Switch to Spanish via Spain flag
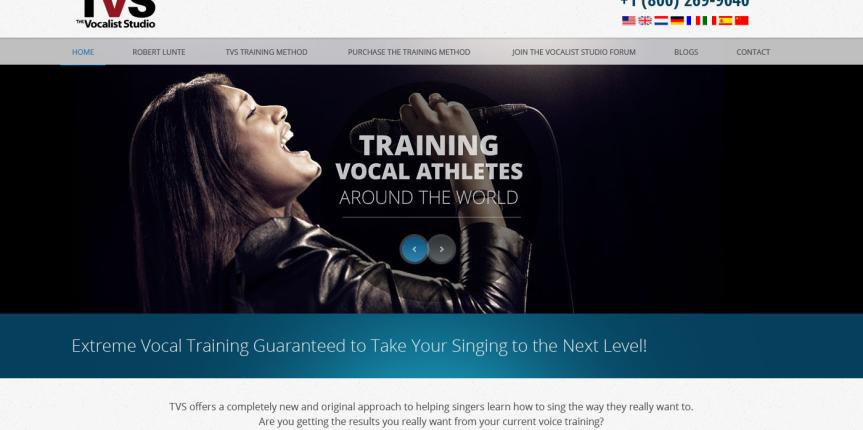This screenshot has height=430, width=863. [725, 20]
